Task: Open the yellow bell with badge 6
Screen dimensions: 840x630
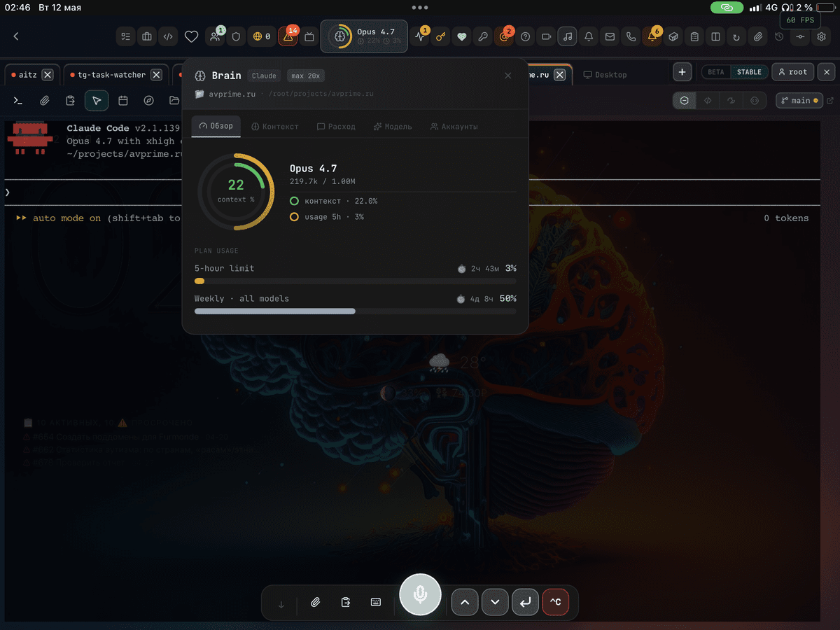Action: (x=652, y=36)
